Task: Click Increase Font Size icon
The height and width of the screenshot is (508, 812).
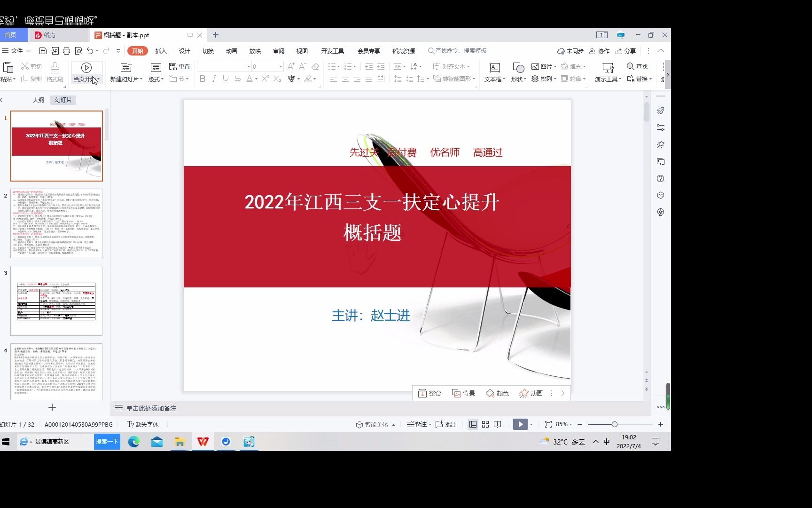Action: pos(291,66)
